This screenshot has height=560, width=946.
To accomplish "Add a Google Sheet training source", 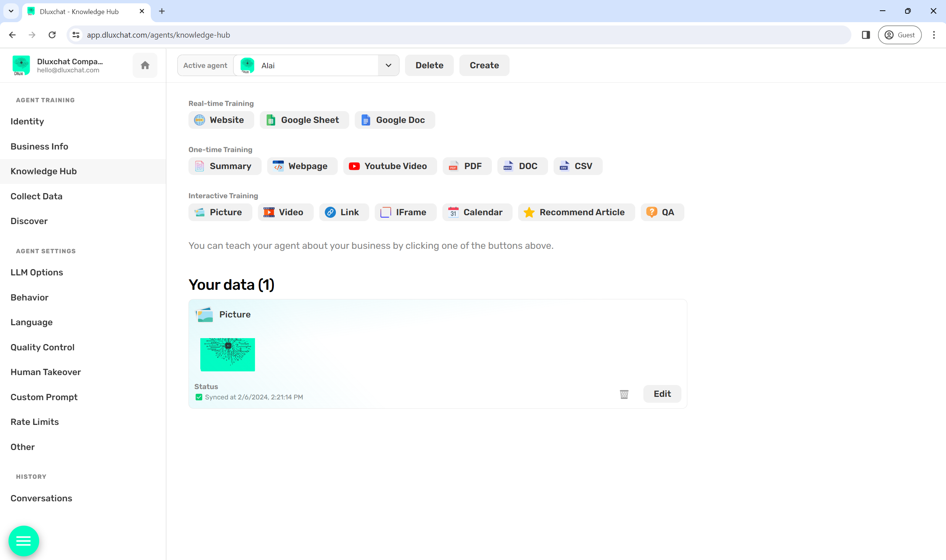I will click(304, 120).
